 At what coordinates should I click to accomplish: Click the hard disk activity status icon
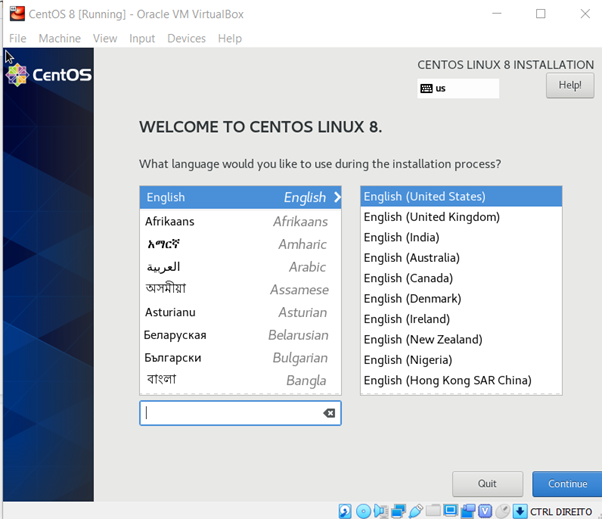coord(345,511)
